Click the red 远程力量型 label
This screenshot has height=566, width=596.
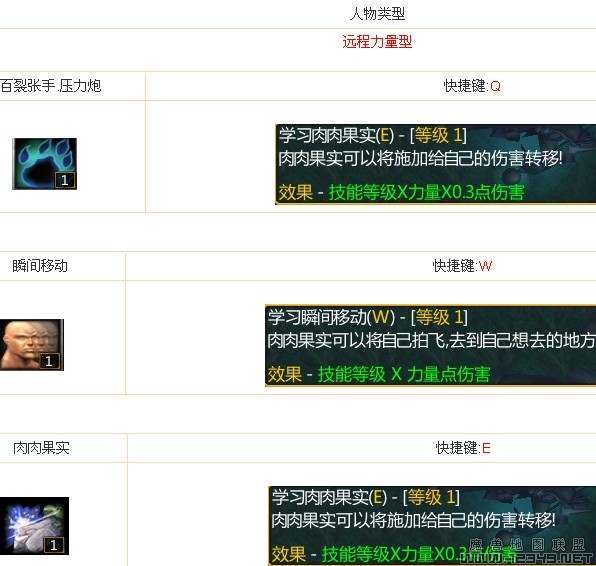click(x=377, y=41)
